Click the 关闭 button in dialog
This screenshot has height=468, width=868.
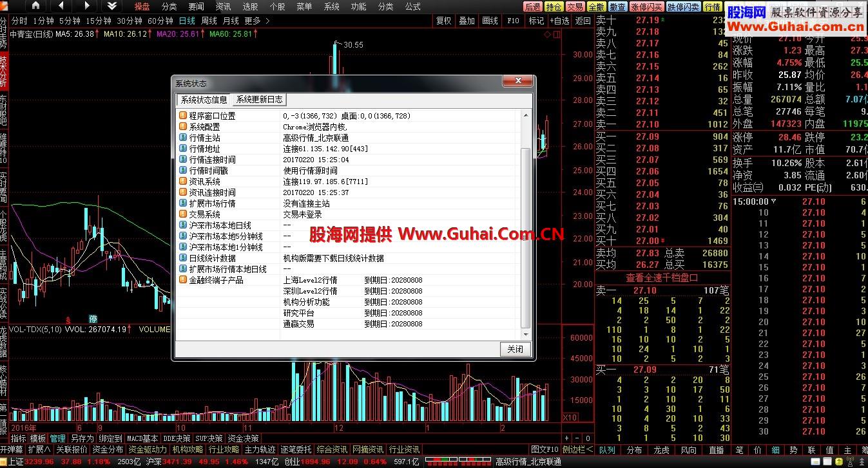coord(516,349)
